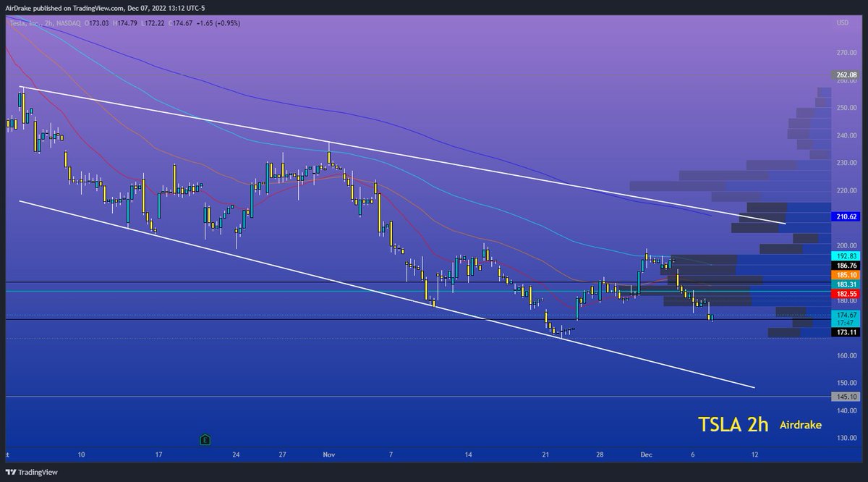Select the 262.08 price label

tap(844, 75)
